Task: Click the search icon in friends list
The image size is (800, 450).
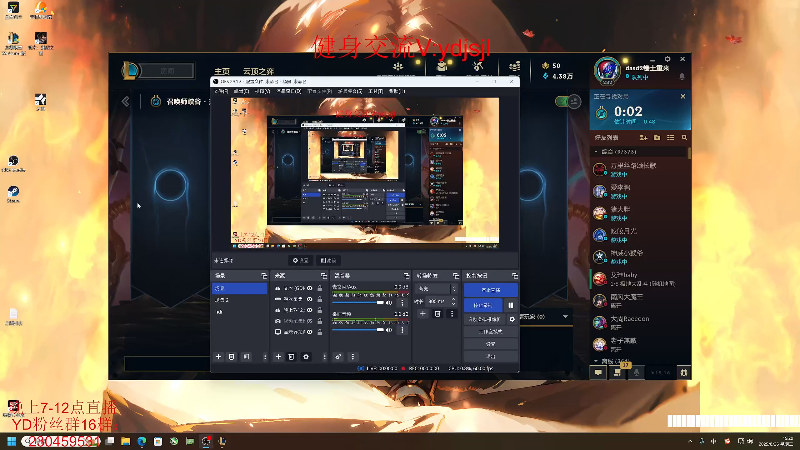Action: click(684, 138)
